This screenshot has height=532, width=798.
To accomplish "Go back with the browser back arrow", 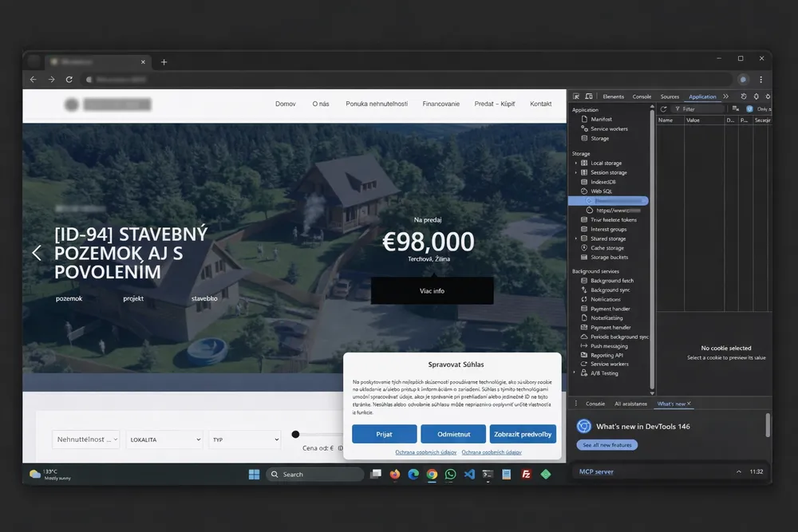I will [x=33, y=79].
